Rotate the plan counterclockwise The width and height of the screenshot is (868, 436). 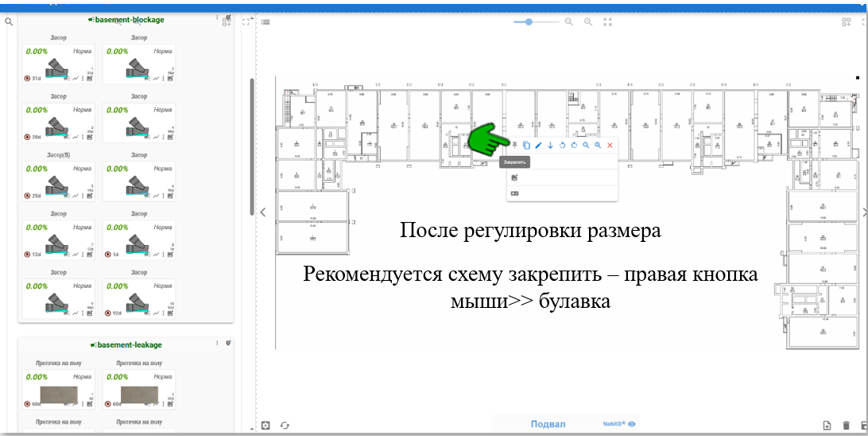(x=562, y=145)
